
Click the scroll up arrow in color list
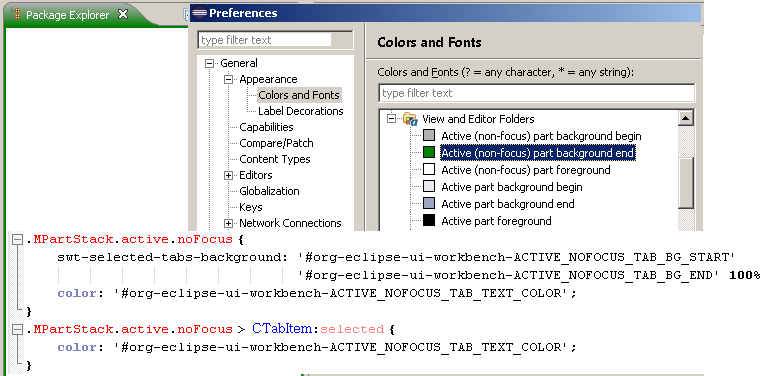coord(686,118)
